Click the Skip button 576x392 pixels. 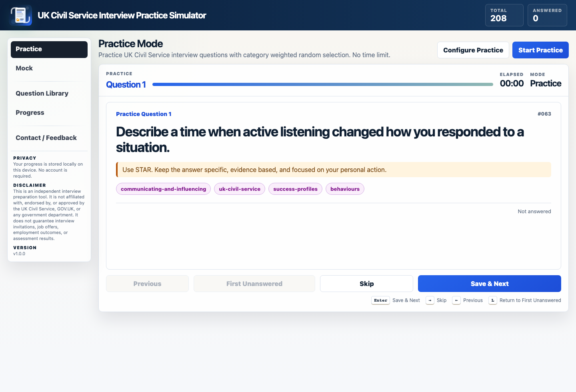coord(366,284)
